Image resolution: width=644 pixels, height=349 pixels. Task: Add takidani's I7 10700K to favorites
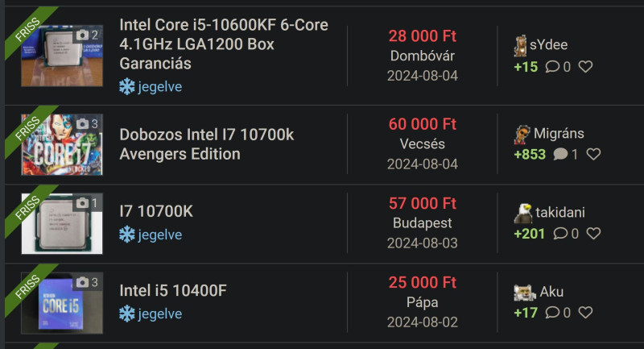tap(593, 234)
